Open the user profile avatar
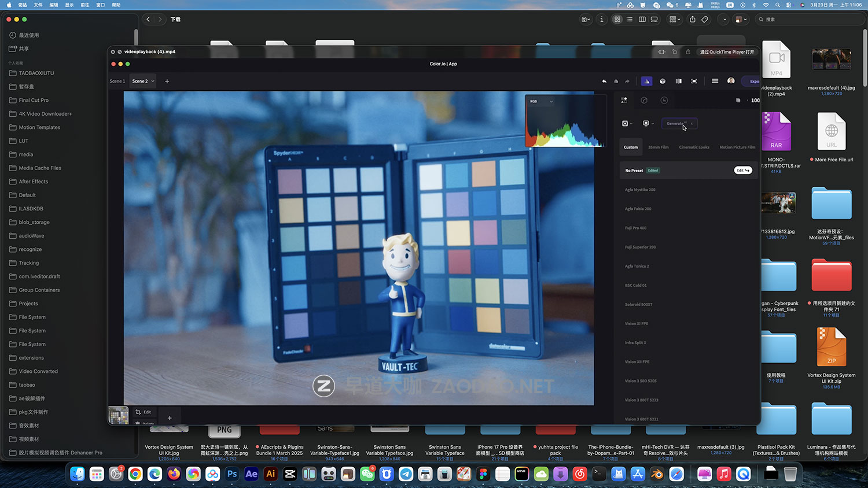This screenshot has height=488, width=868. click(731, 81)
